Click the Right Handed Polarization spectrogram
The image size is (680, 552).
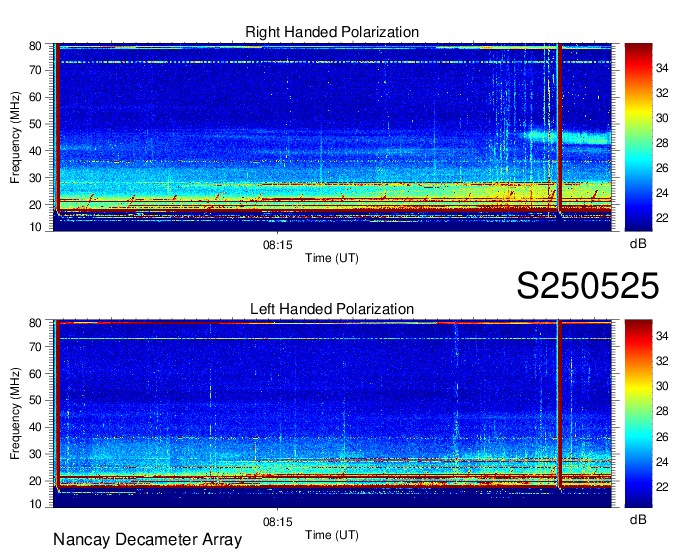[x=332, y=137]
